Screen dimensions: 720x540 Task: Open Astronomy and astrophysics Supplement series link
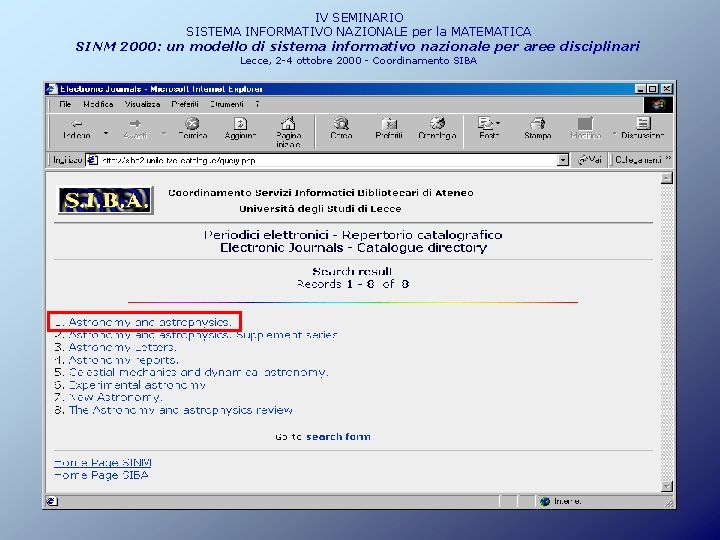(x=202, y=335)
